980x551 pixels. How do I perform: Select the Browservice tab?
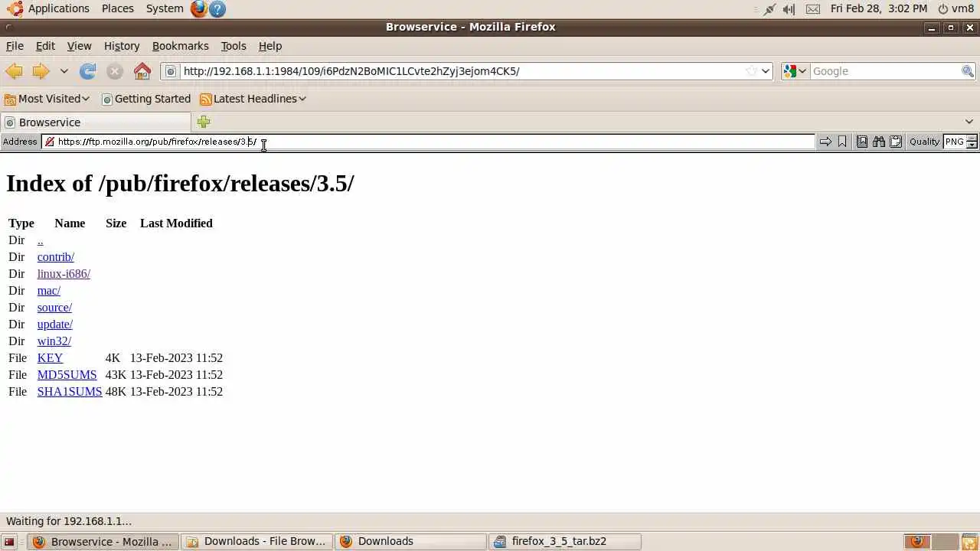point(96,122)
